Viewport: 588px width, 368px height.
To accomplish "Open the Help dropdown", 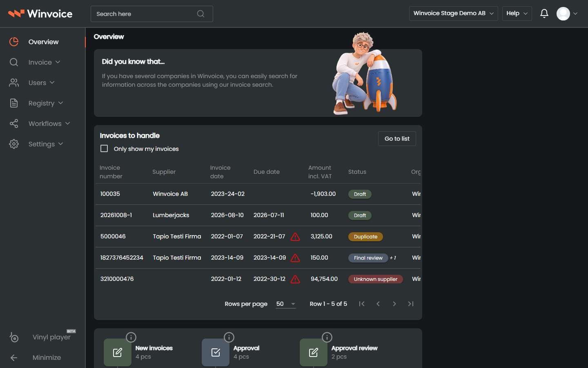I will (517, 13).
